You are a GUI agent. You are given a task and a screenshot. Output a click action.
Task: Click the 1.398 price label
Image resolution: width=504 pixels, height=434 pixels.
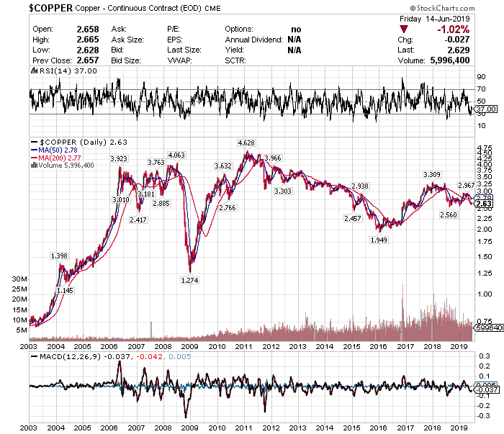pyautogui.click(x=59, y=256)
